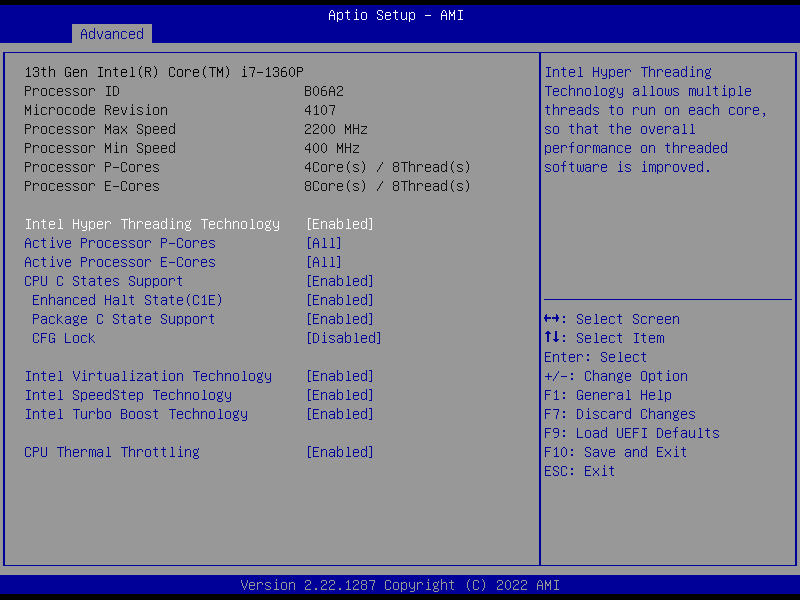Click the Processor Max Speed label

pyautogui.click(x=100, y=129)
